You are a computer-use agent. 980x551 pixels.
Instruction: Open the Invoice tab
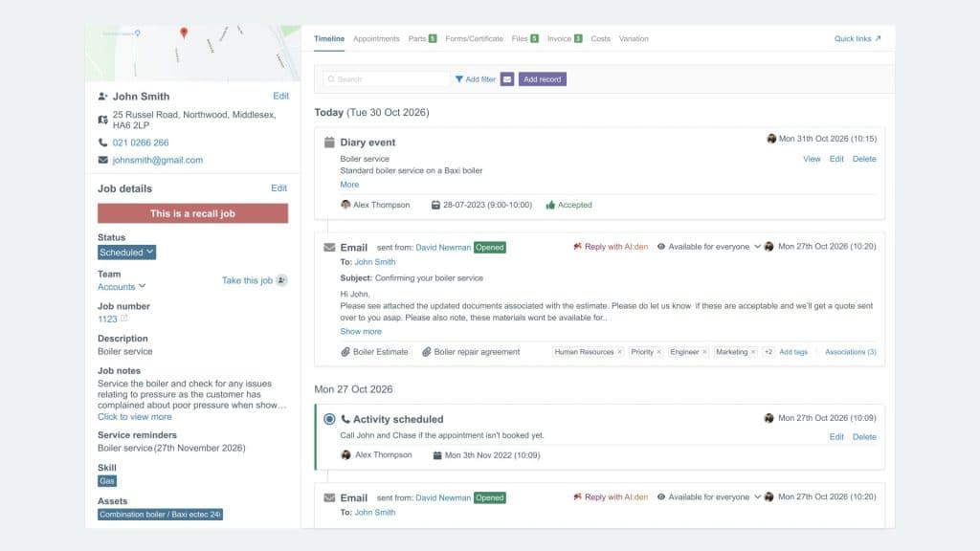click(565, 38)
